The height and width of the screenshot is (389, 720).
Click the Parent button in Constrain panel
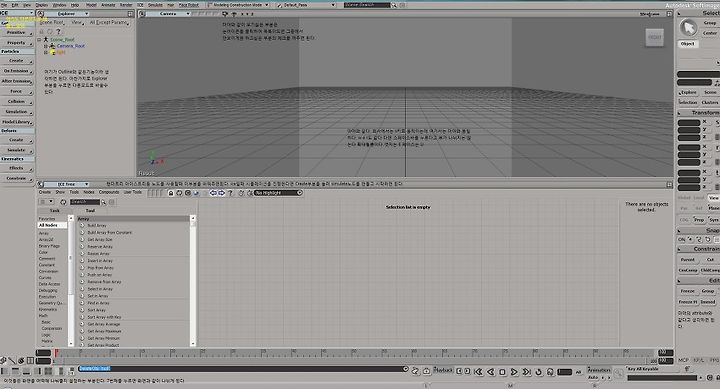(687, 259)
